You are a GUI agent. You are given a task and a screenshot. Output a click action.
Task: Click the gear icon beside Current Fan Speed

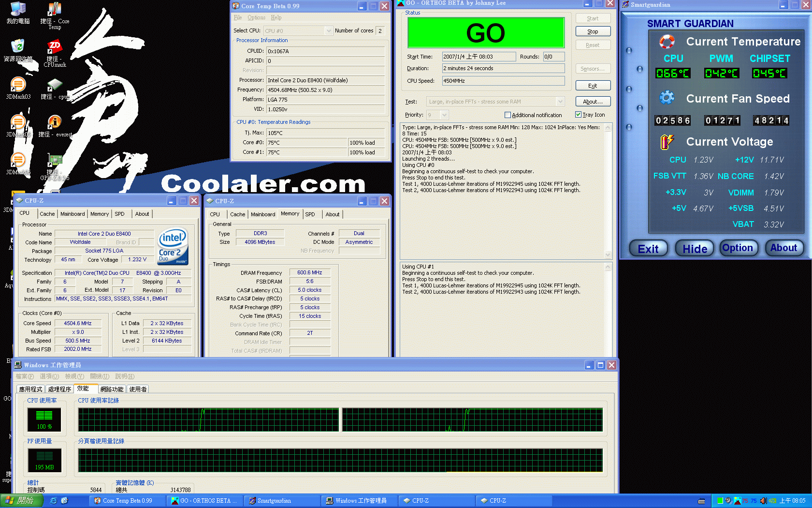(x=667, y=98)
